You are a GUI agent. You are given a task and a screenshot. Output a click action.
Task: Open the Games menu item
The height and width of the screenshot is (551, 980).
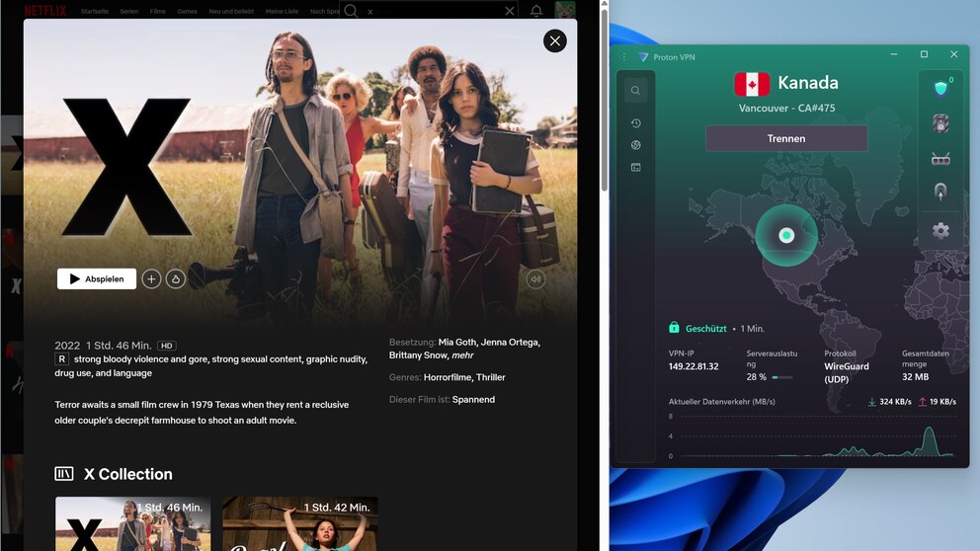(x=187, y=11)
